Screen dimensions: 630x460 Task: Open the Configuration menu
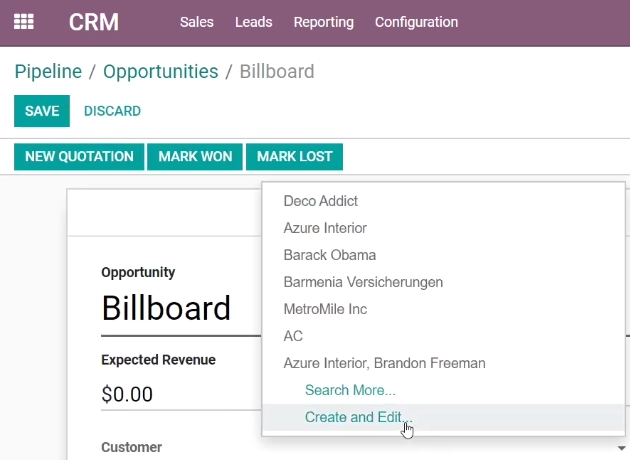[x=416, y=22]
